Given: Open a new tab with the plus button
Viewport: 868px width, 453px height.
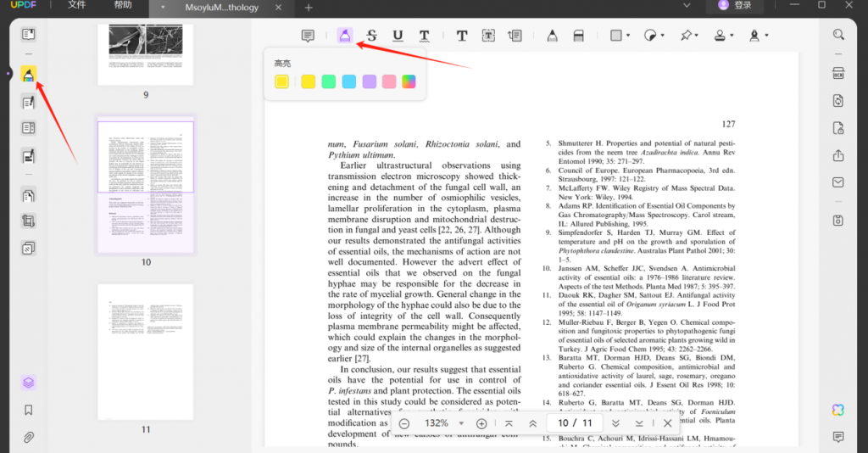Looking at the screenshot, I should pos(309,8).
